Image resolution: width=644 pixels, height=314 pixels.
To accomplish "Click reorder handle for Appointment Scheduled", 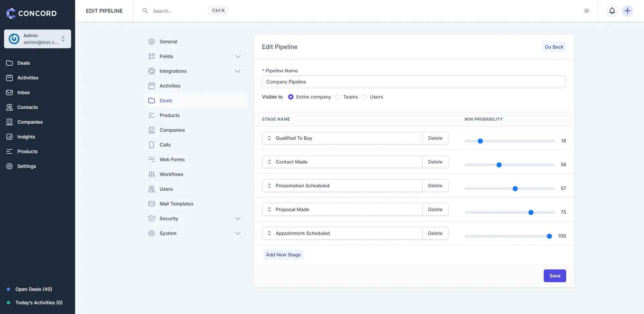I will click(x=269, y=233).
